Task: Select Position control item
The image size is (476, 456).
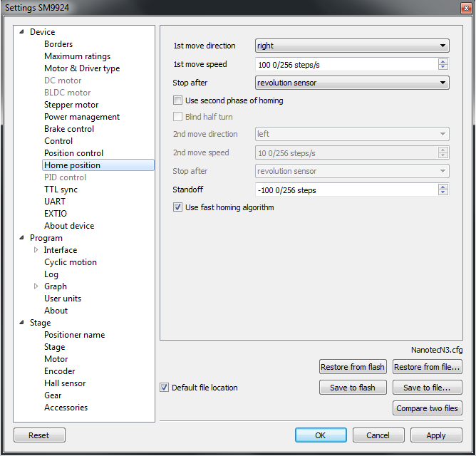Action: click(x=73, y=153)
